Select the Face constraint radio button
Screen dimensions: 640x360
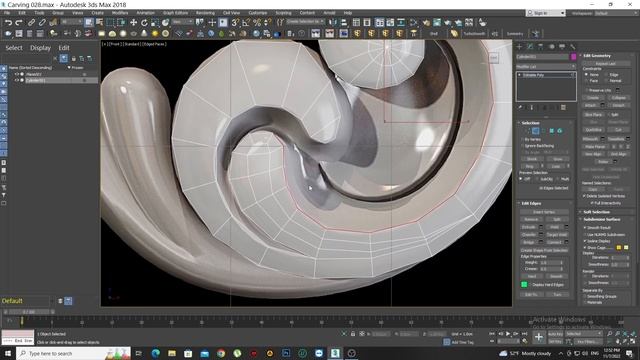click(x=587, y=81)
